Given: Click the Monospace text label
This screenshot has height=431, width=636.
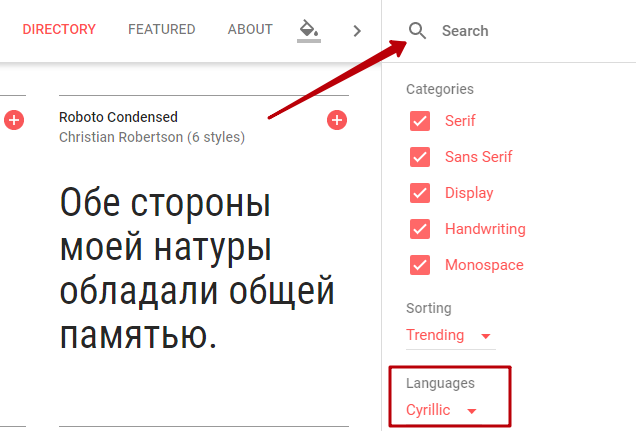Looking at the screenshot, I should point(484,265).
